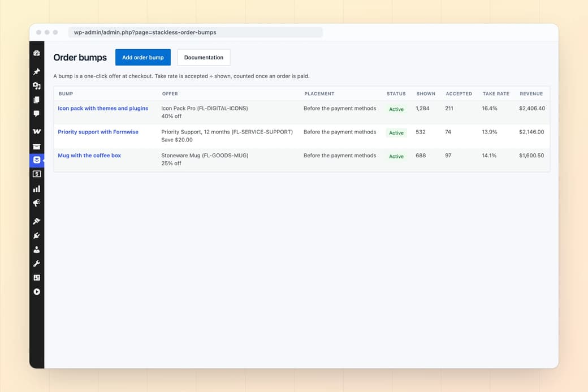The width and height of the screenshot is (588, 392).
Task: Click the $1,600.50 revenue value
Action: point(531,156)
